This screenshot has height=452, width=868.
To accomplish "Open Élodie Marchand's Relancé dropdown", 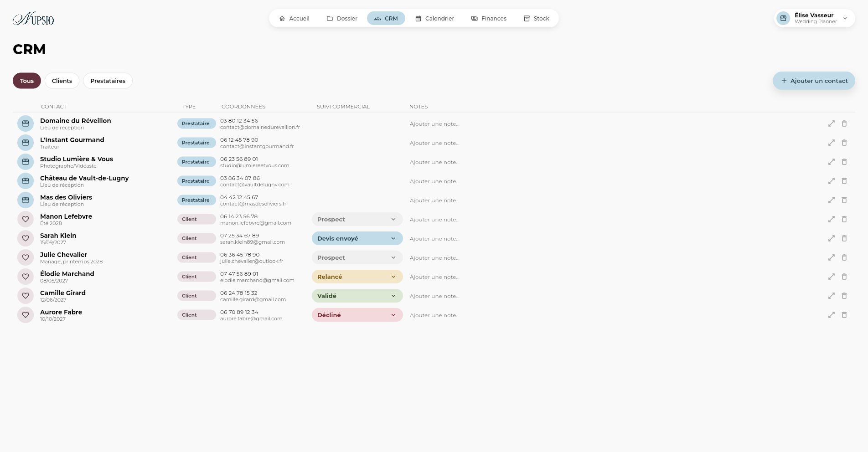I will [x=357, y=277].
